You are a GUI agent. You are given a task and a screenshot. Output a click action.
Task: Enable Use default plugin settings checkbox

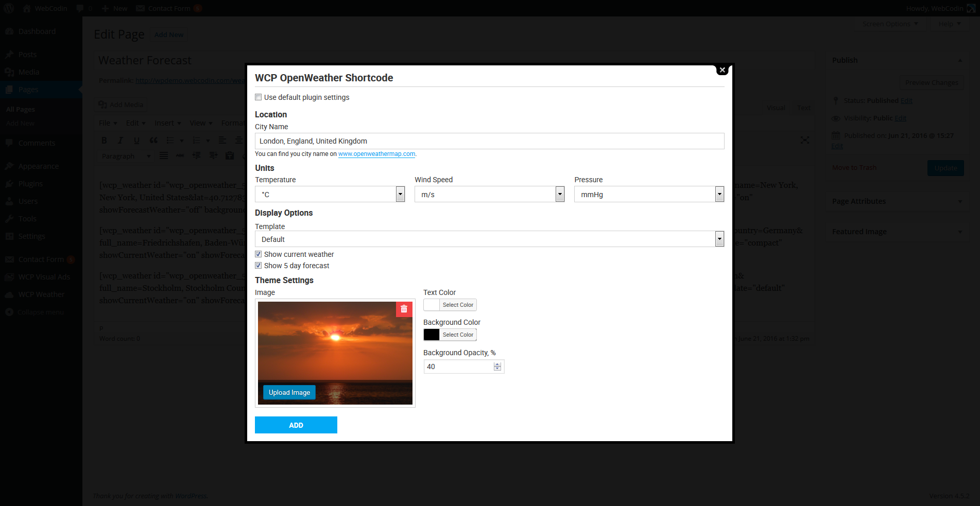[x=259, y=97]
